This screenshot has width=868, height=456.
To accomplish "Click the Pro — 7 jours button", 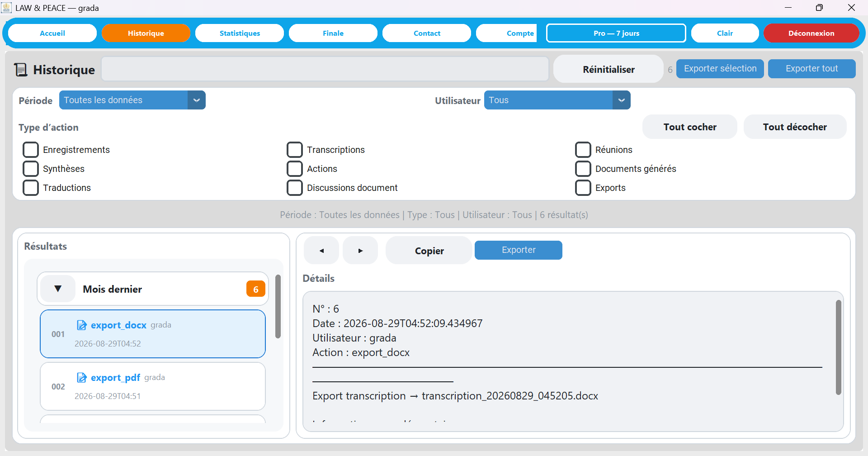I will [x=616, y=33].
